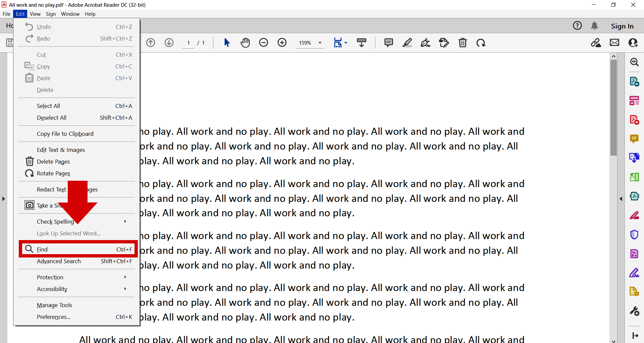Click the Sign In button

622,26
